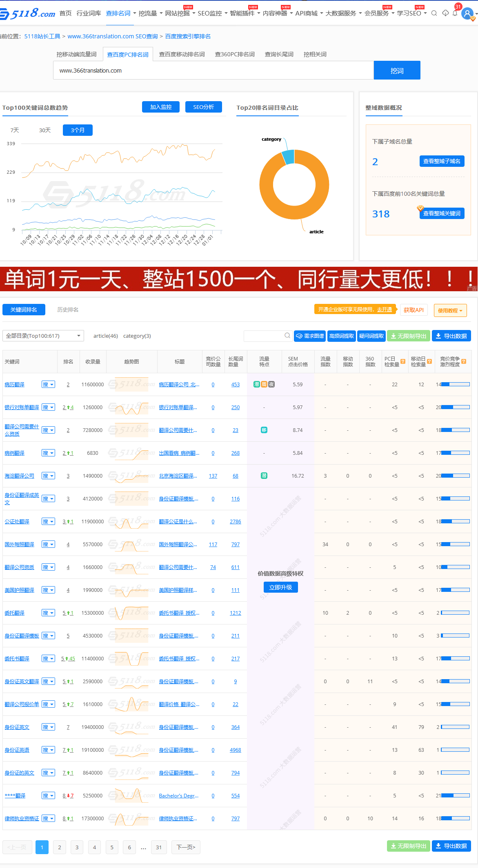
Task: Click the 获取API button
Action: (x=414, y=310)
